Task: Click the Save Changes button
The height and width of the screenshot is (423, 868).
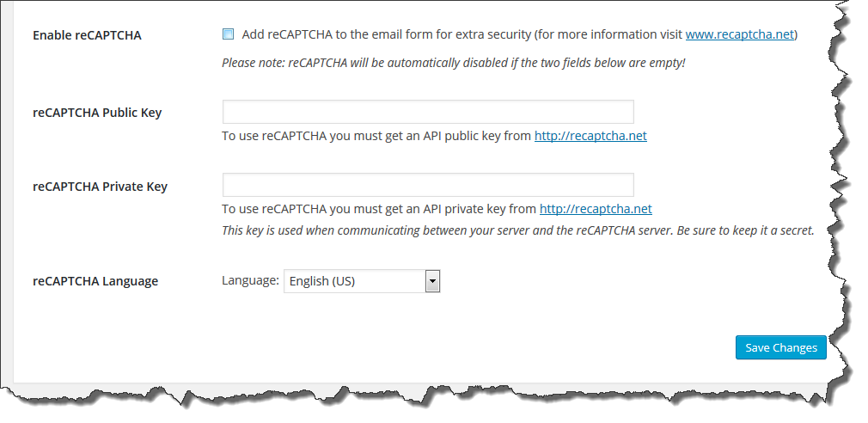Action: pos(780,347)
